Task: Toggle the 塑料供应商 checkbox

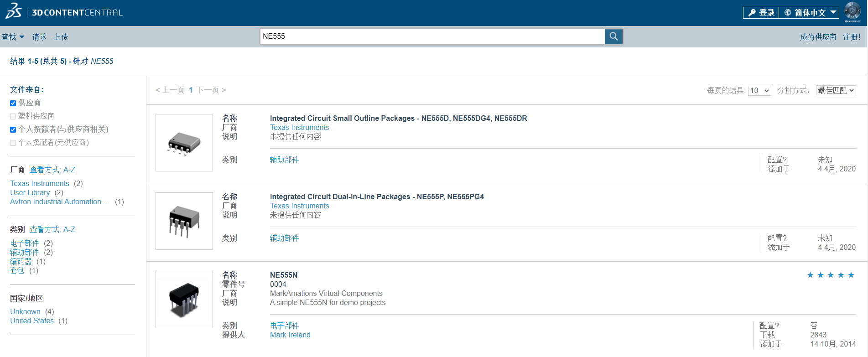Action: (13, 116)
